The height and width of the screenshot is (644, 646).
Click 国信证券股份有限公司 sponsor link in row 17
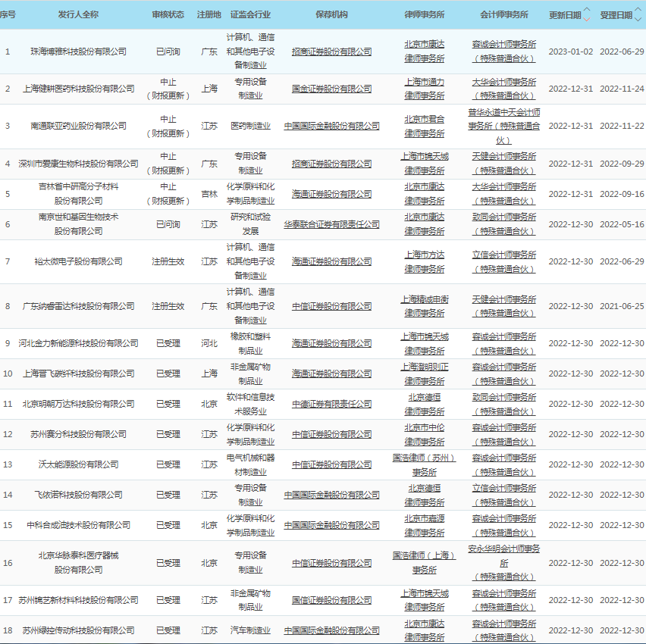pyautogui.click(x=332, y=600)
